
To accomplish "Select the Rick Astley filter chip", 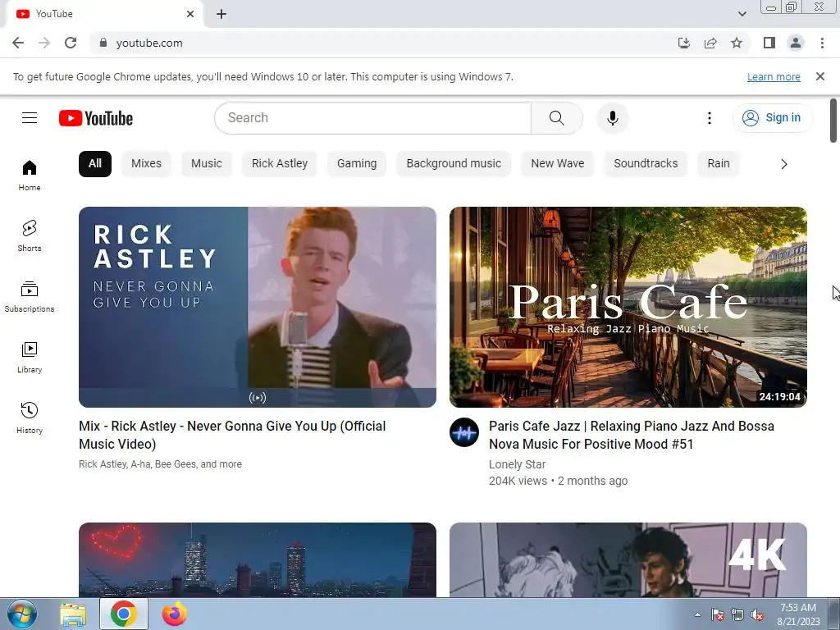I will click(x=280, y=163).
